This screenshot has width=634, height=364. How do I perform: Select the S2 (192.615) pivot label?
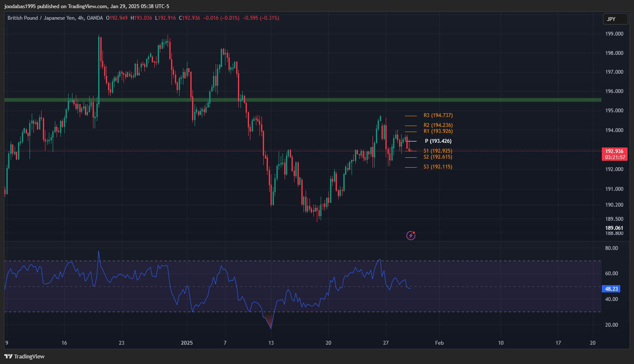[438, 157]
